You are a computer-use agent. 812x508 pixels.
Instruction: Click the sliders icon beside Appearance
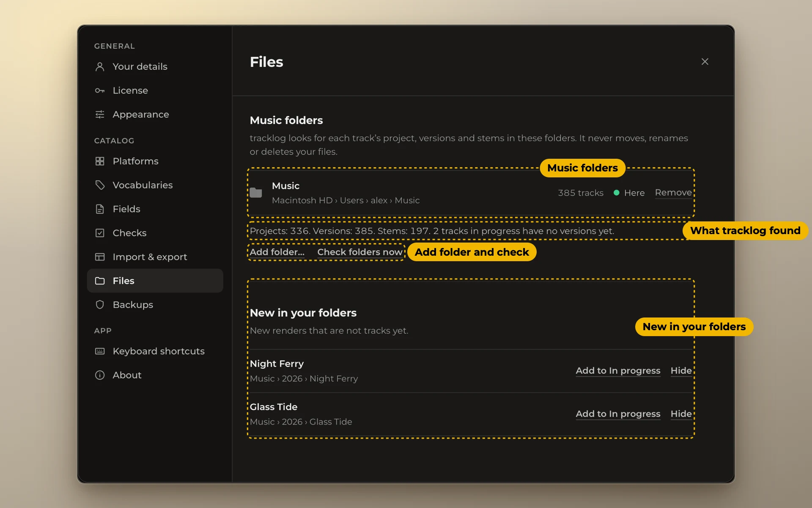pos(100,114)
